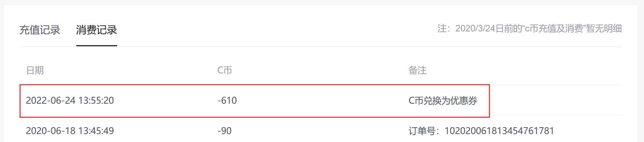This screenshot has height=142, width=644.
Task: Click the 备注 column header
Action: click(x=417, y=70)
